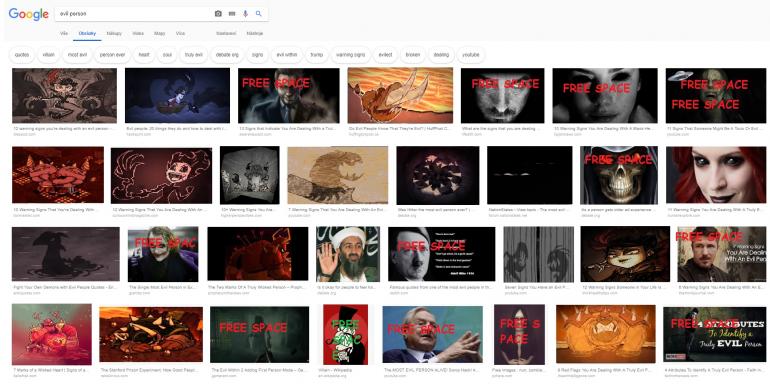
Task: Filter results by 'quotes' chip
Action: click(22, 55)
